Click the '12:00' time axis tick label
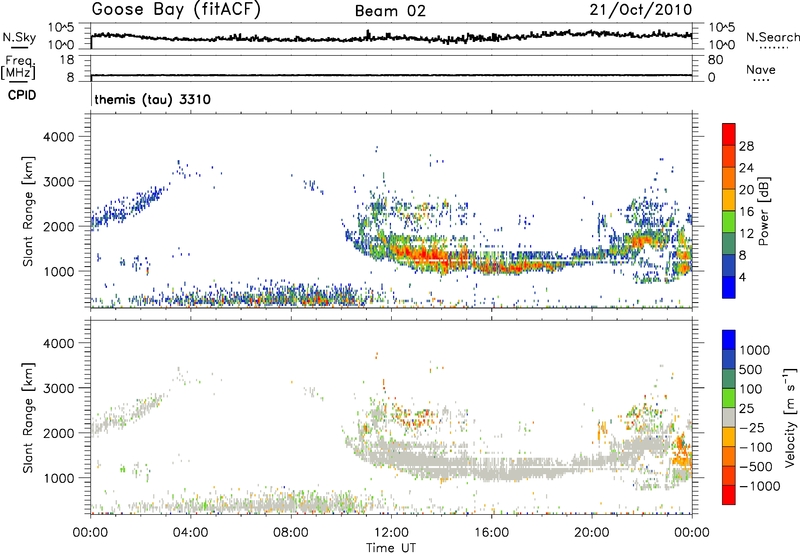 tap(391, 533)
